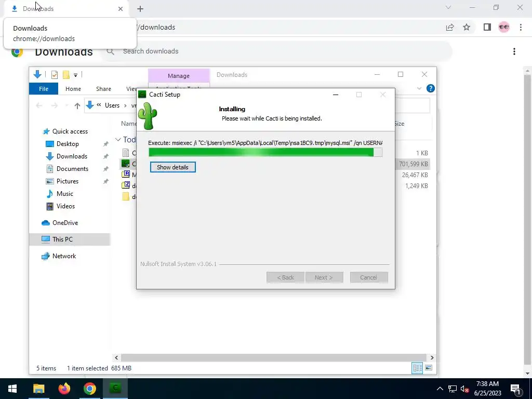Click the Up arrow in the Explorer navigation bar
Viewport: 532px width, 399px height.
[77, 105]
